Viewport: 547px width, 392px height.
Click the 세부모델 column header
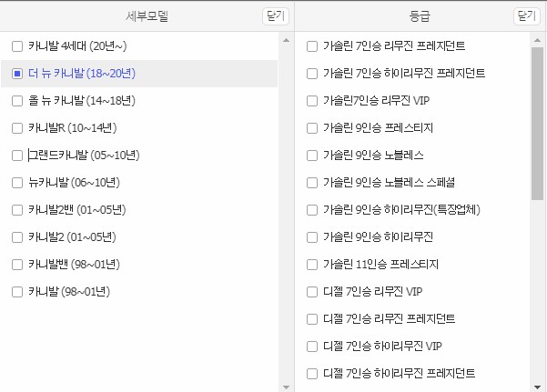pyautogui.click(x=147, y=16)
